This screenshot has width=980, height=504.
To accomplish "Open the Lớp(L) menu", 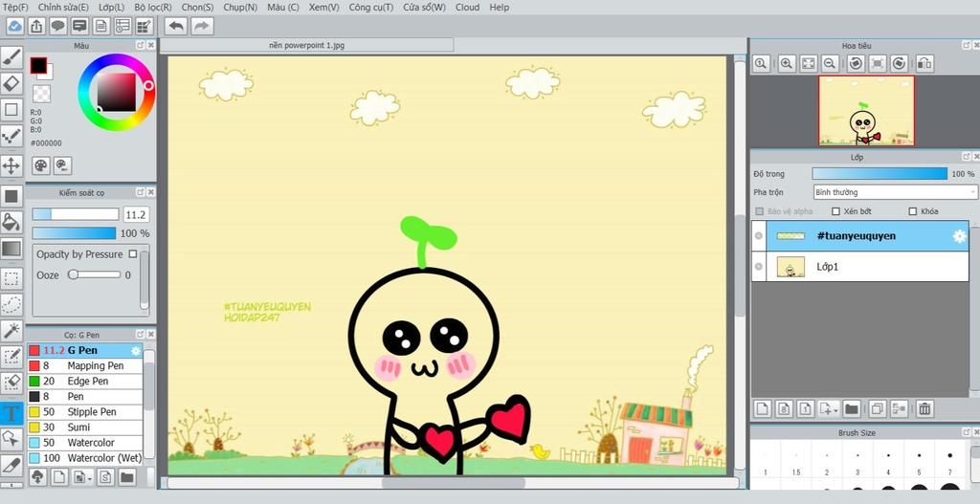I will 111,8.
